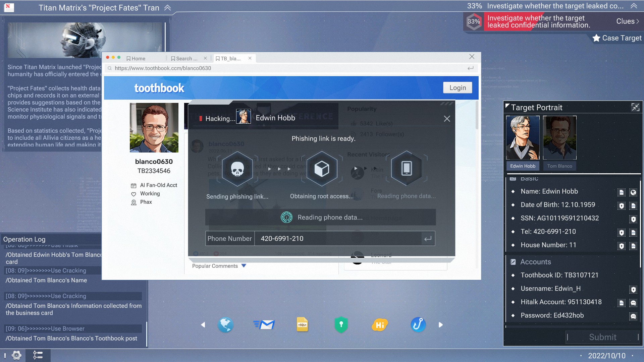Show more tools with dock right arrow
This screenshot has width=644, height=362.
pyautogui.click(x=441, y=324)
